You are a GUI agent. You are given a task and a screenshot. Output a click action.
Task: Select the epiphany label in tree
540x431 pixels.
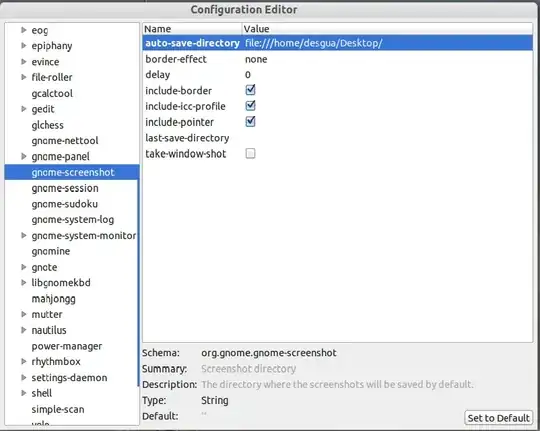point(52,46)
